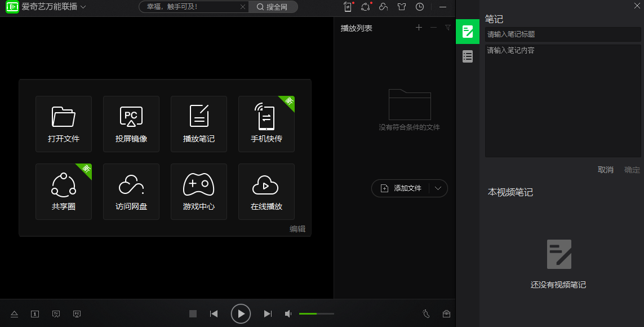Viewport: 644px width, 327px height.
Task: Expand the 添加文件 dropdown arrow
Action: tap(438, 188)
